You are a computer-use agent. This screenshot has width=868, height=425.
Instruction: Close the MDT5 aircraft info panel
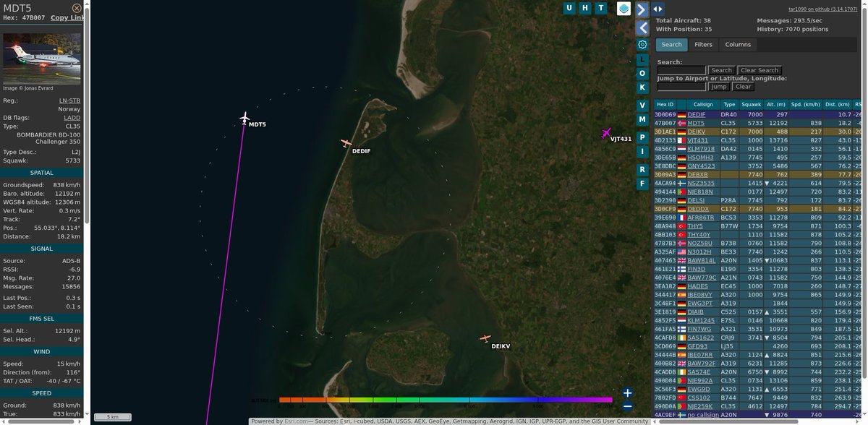tap(77, 8)
